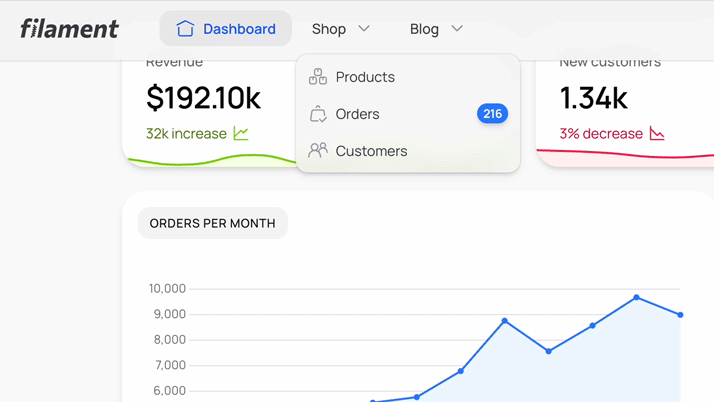The height and width of the screenshot is (402, 714).
Task: Click the 8,000 axis label
Action: click(169, 340)
